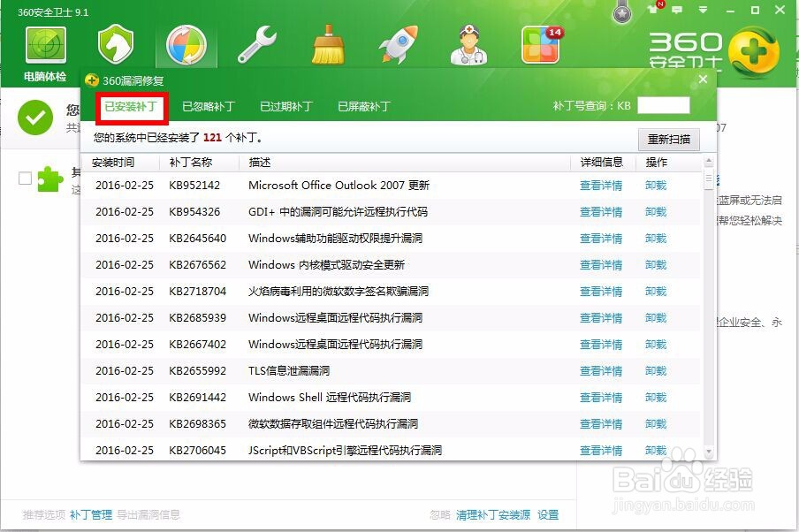Viewport: 799px width, 532px height.
Task: Open the broom cleanup icon
Action: (x=328, y=45)
